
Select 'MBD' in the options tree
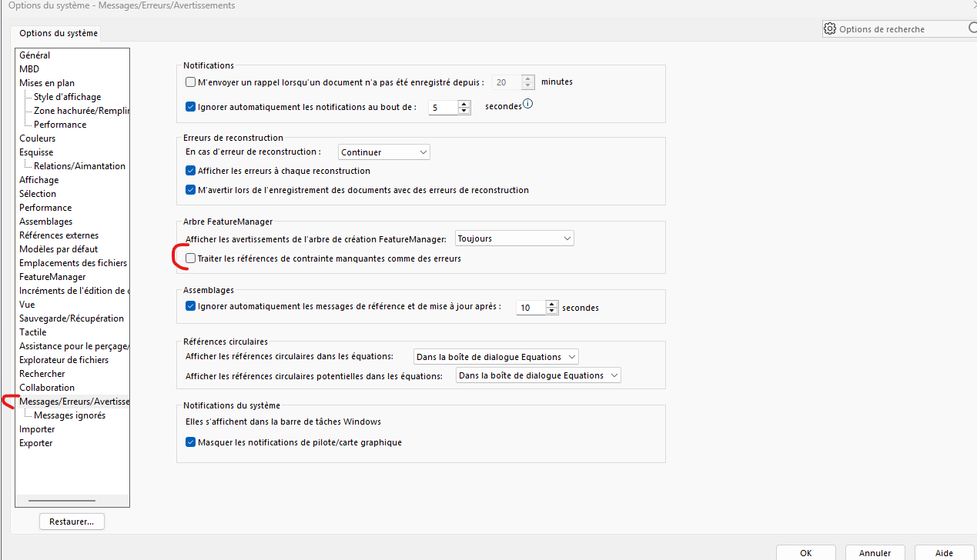coord(29,69)
